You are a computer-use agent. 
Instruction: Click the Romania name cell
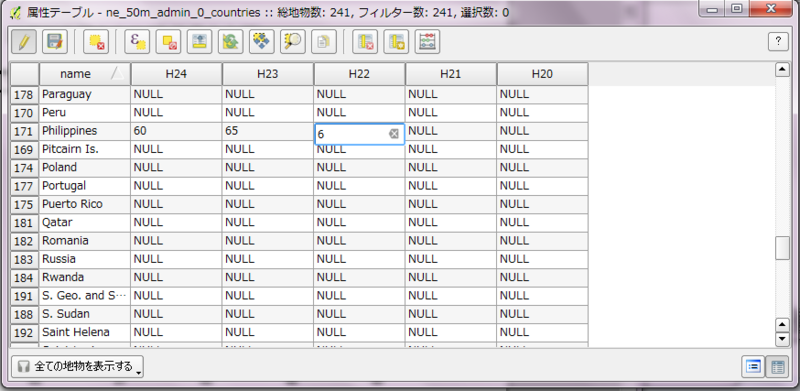pyautogui.click(x=85, y=241)
